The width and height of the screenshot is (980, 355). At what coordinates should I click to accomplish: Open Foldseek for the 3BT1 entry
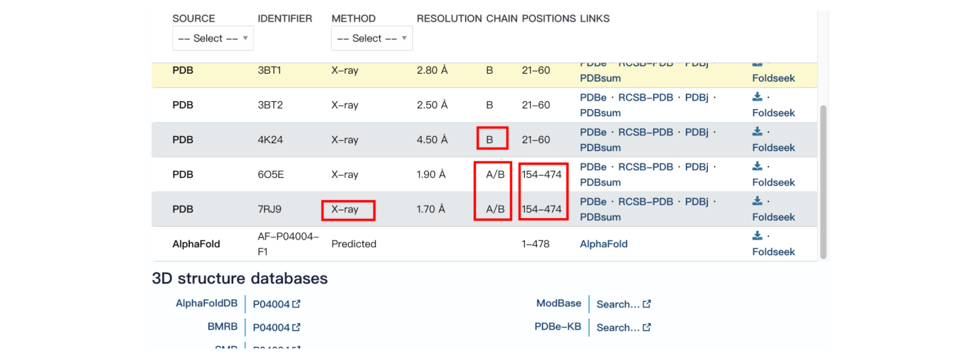(774, 78)
